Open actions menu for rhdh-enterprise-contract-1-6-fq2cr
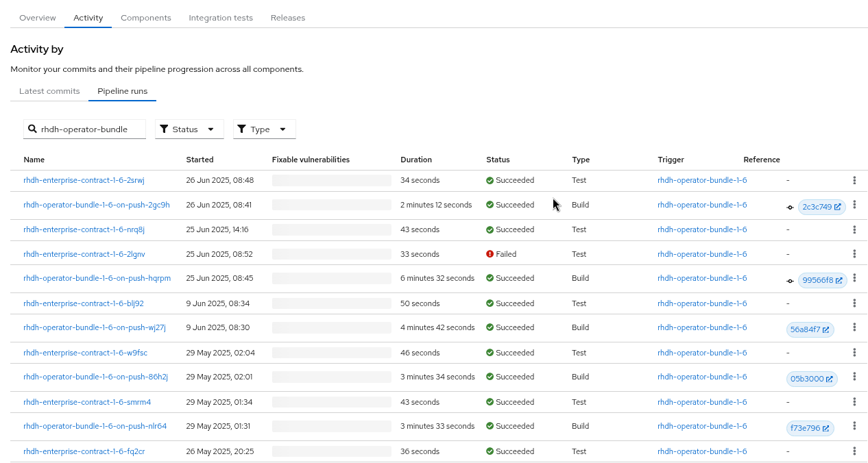This screenshot has width=868, height=463. [x=854, y=451]
